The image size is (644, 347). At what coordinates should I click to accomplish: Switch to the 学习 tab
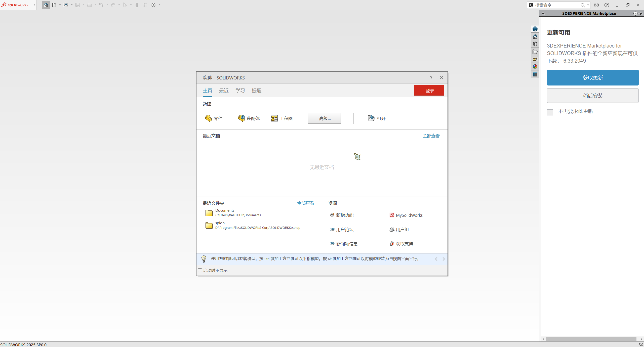tap(240, 91)
